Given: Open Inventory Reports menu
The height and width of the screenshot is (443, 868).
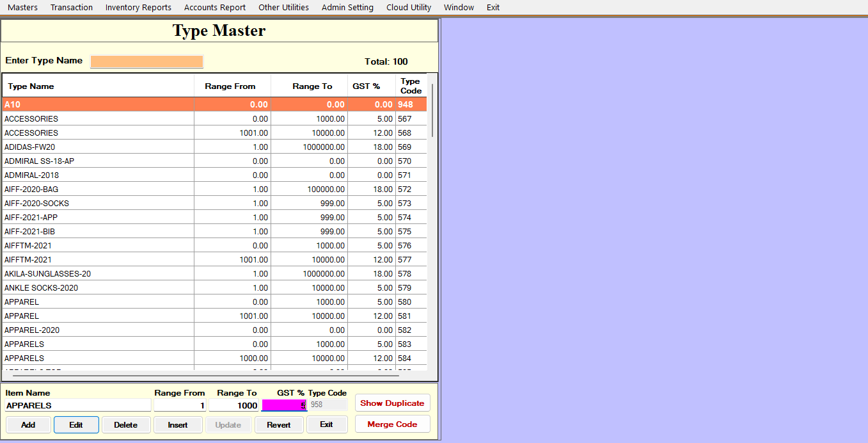Looking at the screenshot, I should click(x=138, y=8).
